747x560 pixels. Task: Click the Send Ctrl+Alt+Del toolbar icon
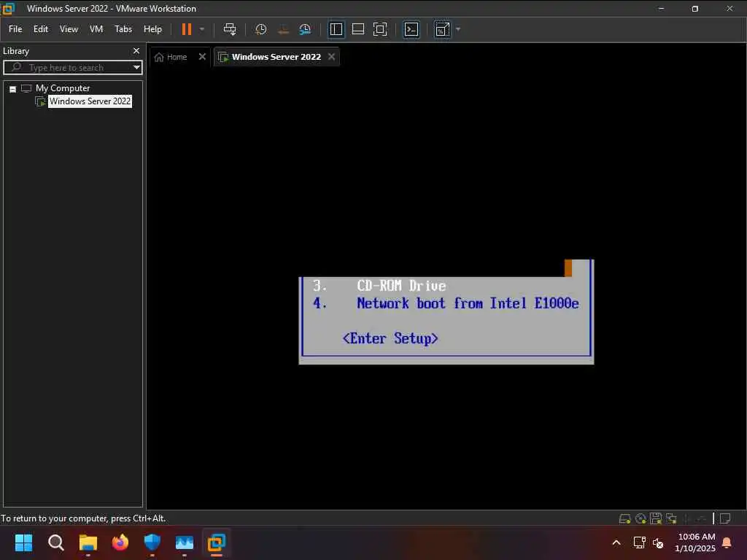[230, 29]
